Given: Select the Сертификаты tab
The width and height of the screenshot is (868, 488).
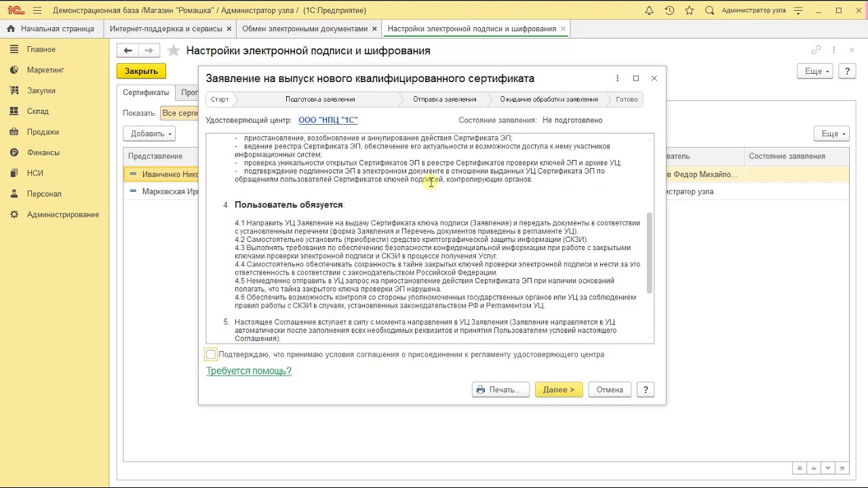Looking at the screenshot, I should pos(146,93).
